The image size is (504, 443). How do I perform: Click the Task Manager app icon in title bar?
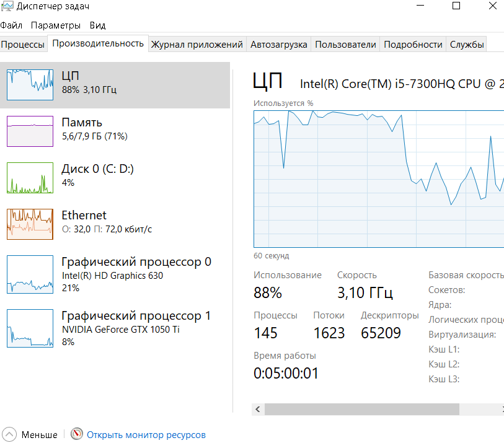[7, 7]
